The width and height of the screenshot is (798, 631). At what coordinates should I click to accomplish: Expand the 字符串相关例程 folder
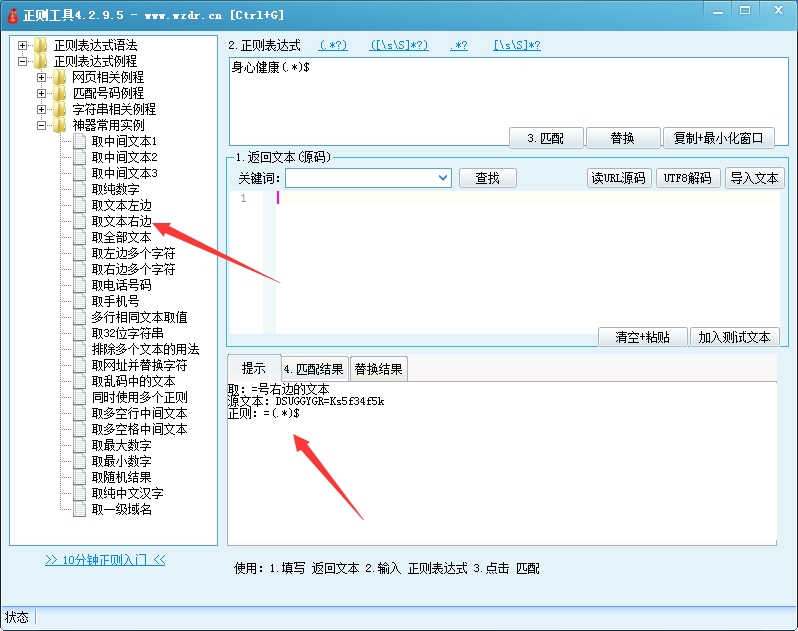tap(41, 109)
